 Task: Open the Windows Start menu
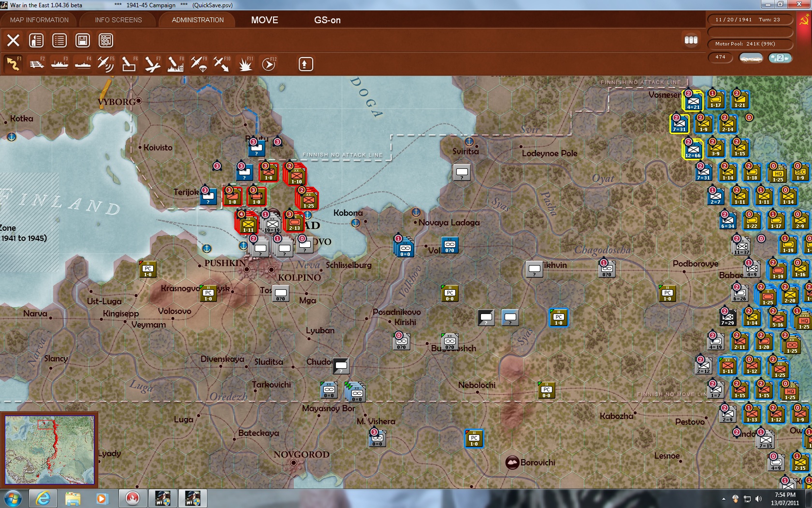click(x=12, y=498)
